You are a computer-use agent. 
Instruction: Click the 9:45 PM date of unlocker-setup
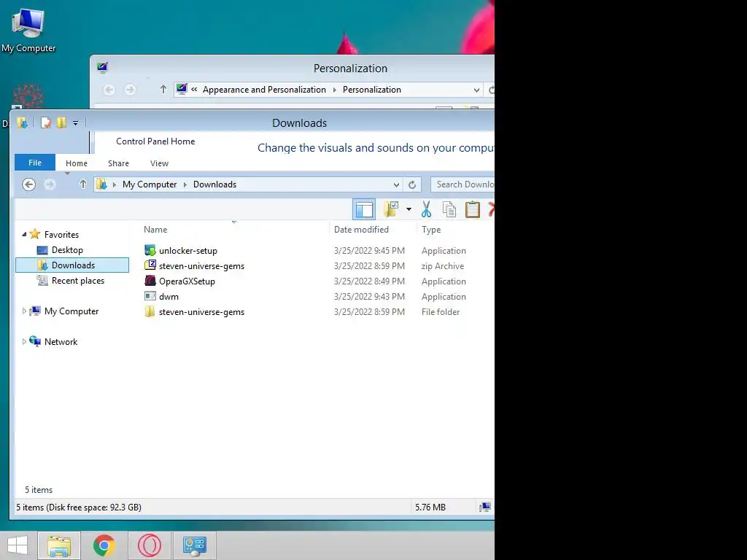point(369,251)
